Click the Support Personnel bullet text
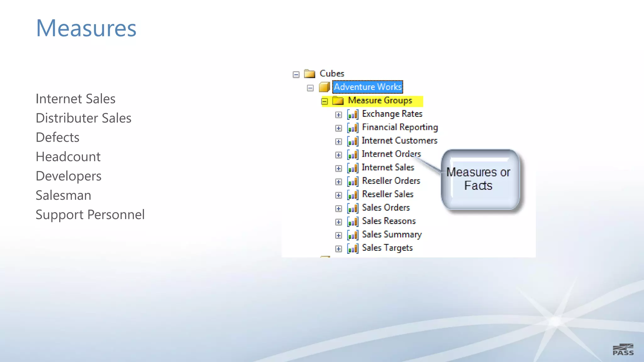Viewport: 644px width, 362px height. (90, 215)
